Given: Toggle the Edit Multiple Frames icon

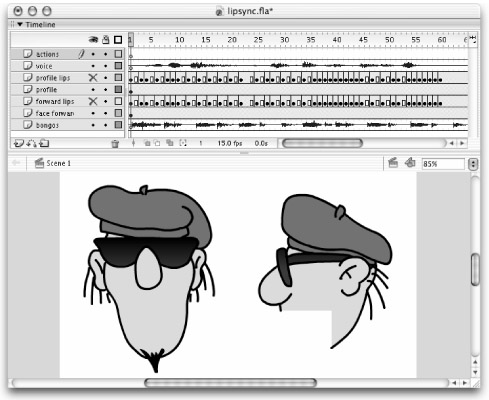Looking at the screenshot, I should pos(170,143).
